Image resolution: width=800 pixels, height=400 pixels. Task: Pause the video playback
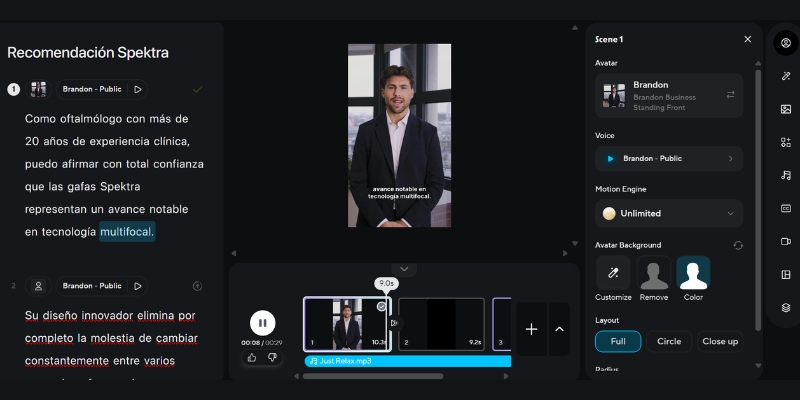click(x=263, y=323)
